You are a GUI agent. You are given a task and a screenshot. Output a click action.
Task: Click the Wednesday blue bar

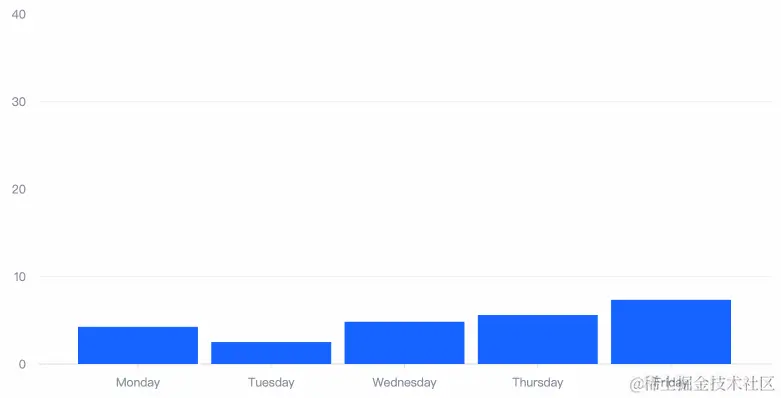pos(404,343)
